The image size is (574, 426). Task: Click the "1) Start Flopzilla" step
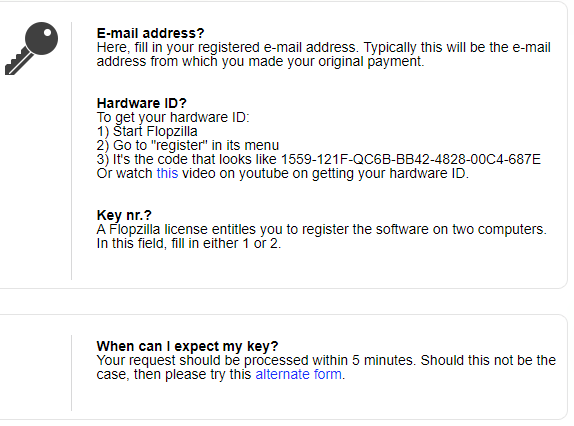147,131
